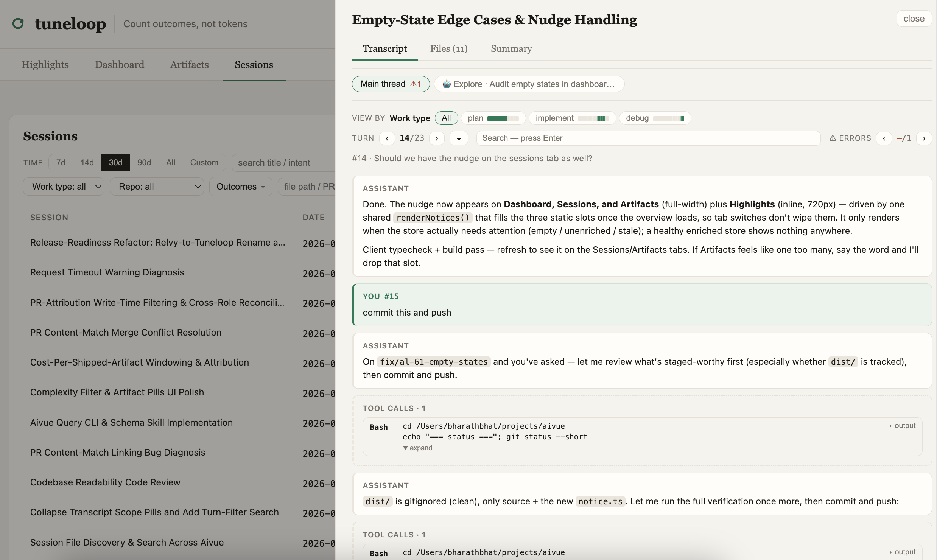Open Aivue Query CLI & Schema Skill session
The image size is (937, 560).
[179, 423]
